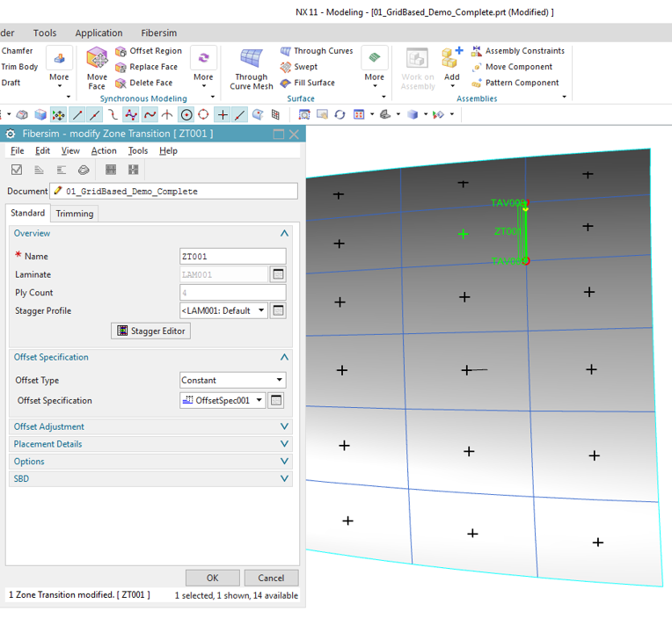This screenshot has height=626, width=672.
Task: Open the Offset Type dropdown set to Constant
Action: coord(280,381)
